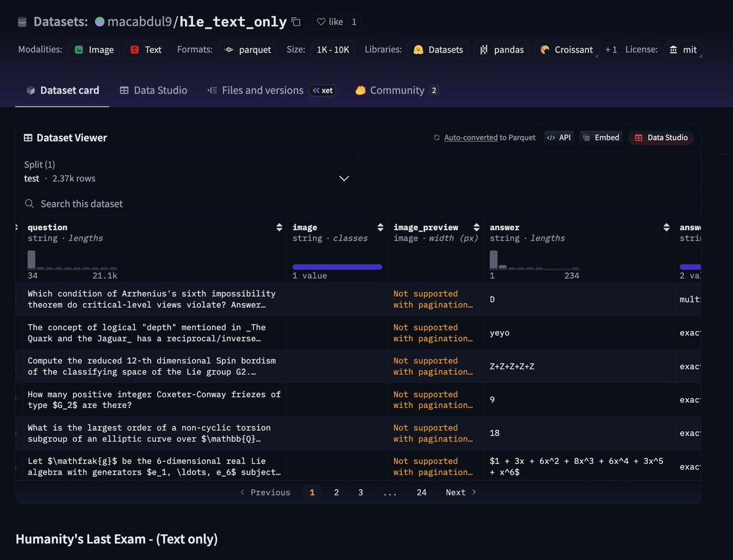Image resolution: width=733 pixels, height=560 pixels.
Task: Open the Auto-converted link
Action: (471, 137)
